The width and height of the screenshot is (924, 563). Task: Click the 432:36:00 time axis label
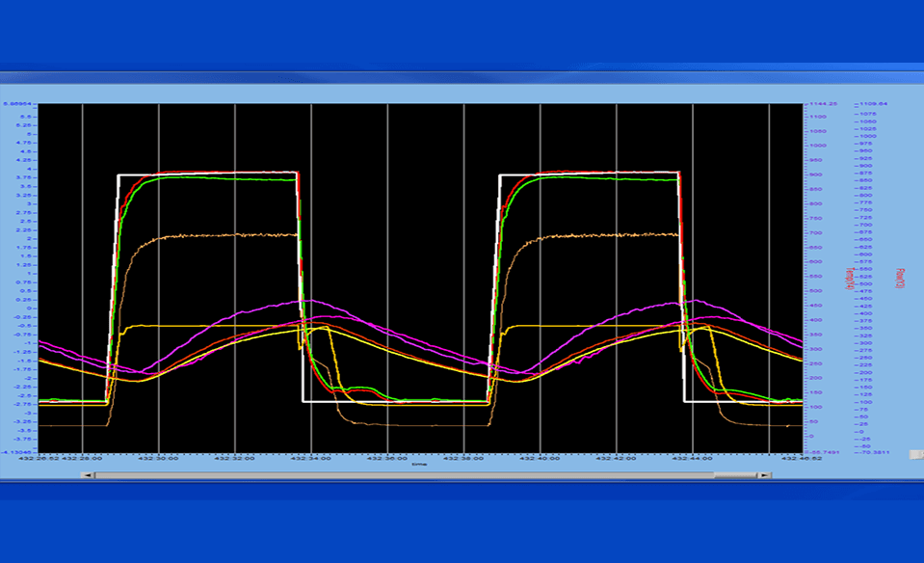point(387,458)
